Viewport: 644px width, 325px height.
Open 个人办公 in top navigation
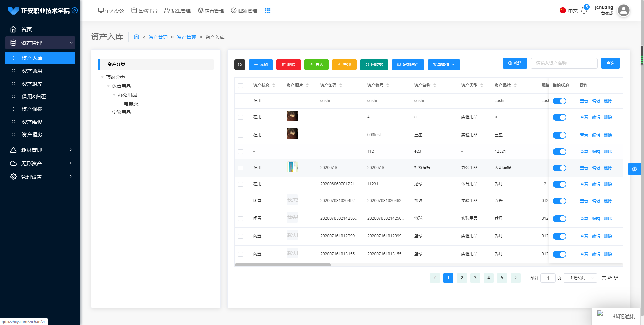(111, 11)
